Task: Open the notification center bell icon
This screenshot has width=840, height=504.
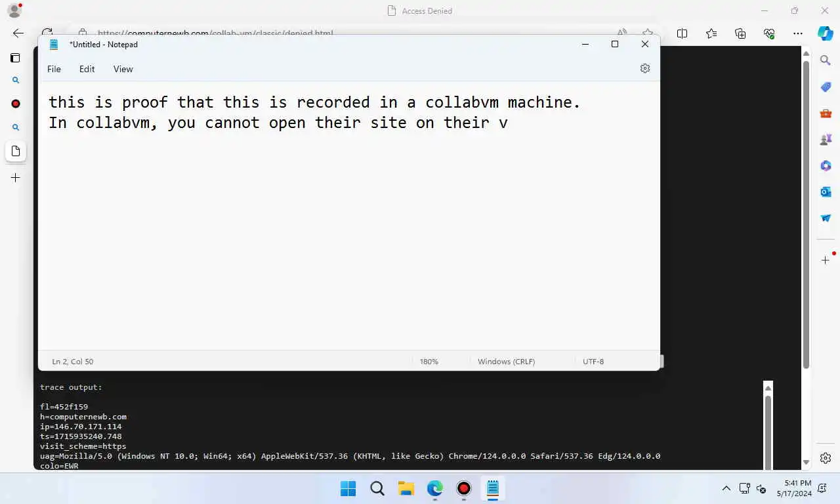Action: tap(823, 488)
